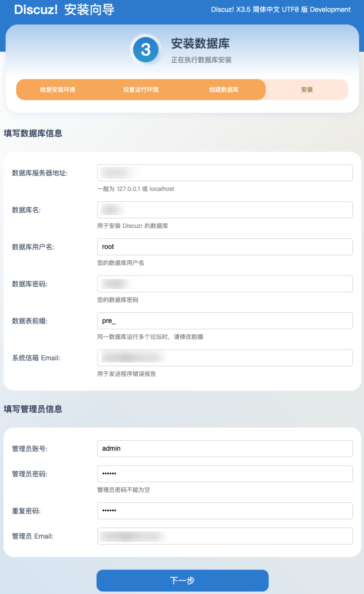
Task: Select the 数据库用户名 field containing root
Action: click(225, 247)
